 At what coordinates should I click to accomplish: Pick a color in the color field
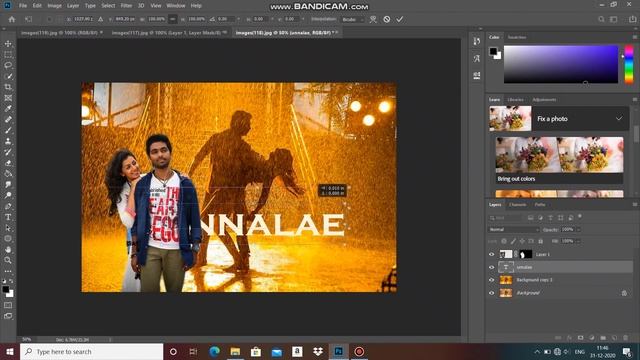click(561, 64)
